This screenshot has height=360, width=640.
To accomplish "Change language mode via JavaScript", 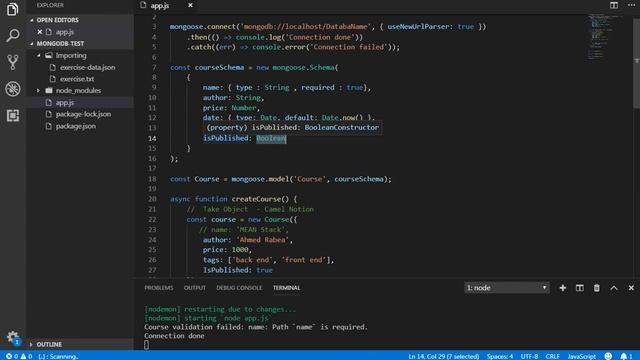I will pyautogui.click(x=582, y=356).
